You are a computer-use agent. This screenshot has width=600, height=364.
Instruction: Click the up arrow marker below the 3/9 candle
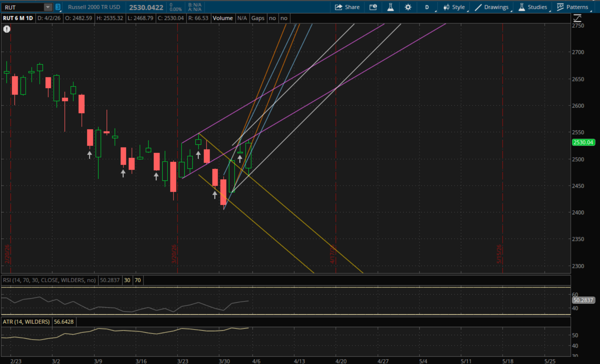click(x=89, y=155)
